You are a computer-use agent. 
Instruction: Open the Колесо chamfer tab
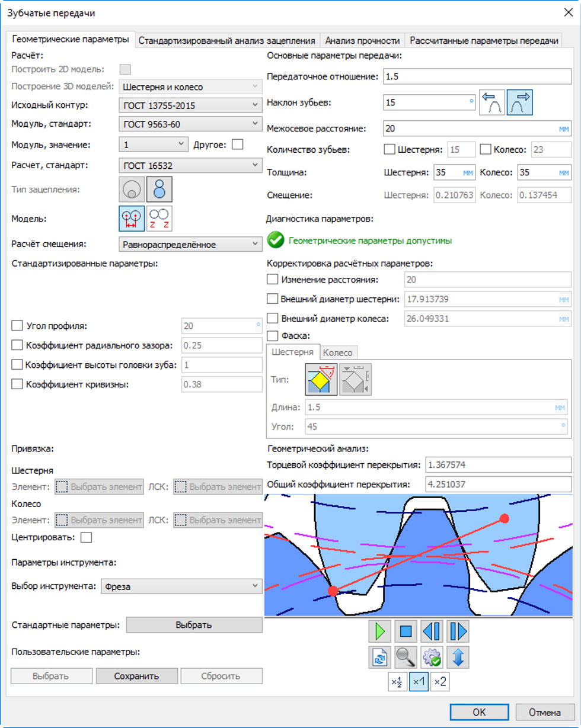coord(337,352)
